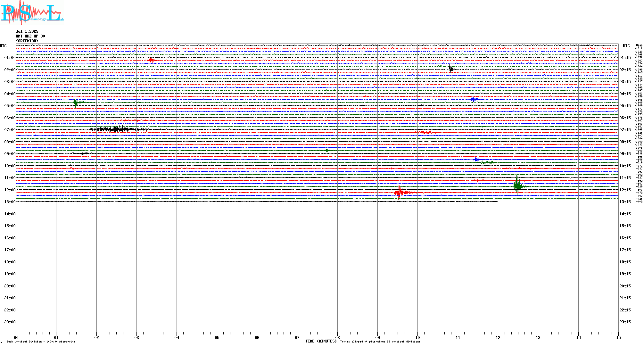644x346 pixels.
Task: Select the date text 'Jul 1,2025'
Action: (27, 31)
